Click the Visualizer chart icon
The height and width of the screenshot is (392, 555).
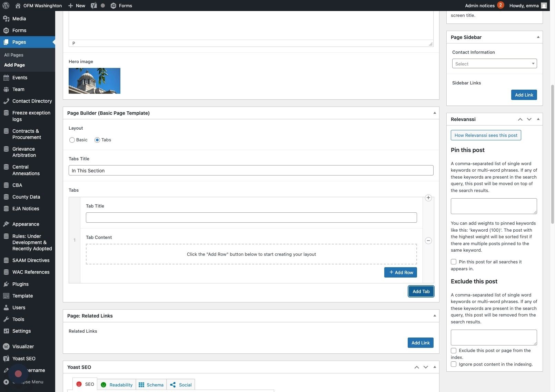pos(6,346)
